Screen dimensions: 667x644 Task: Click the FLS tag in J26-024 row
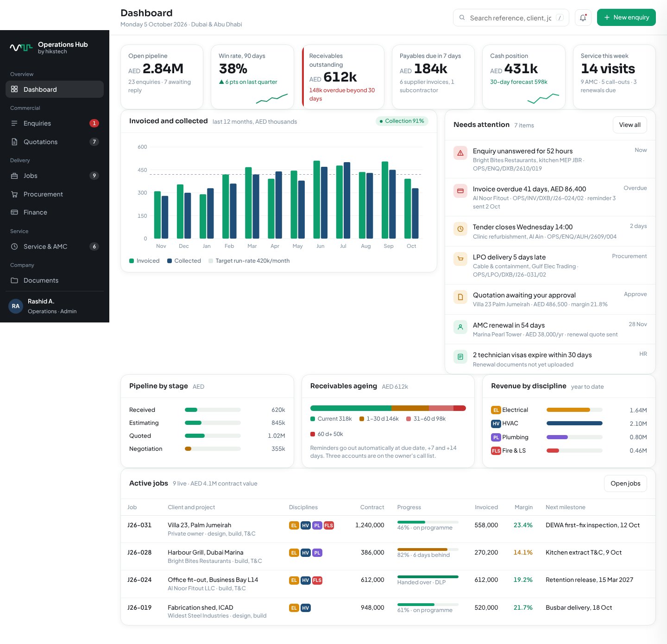pos(317,580)
